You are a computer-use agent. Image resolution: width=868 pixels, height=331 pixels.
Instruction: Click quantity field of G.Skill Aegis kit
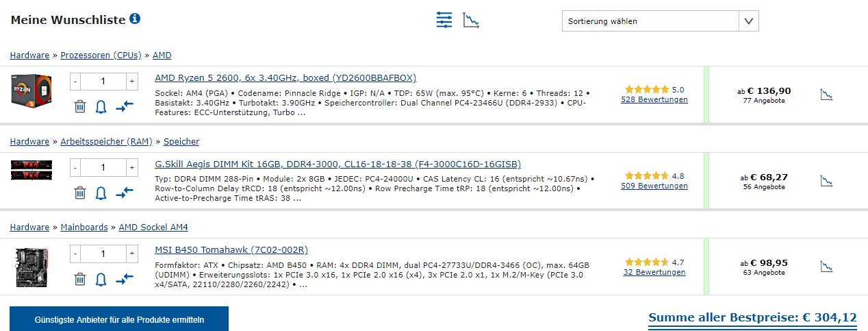tap(103, 167)
